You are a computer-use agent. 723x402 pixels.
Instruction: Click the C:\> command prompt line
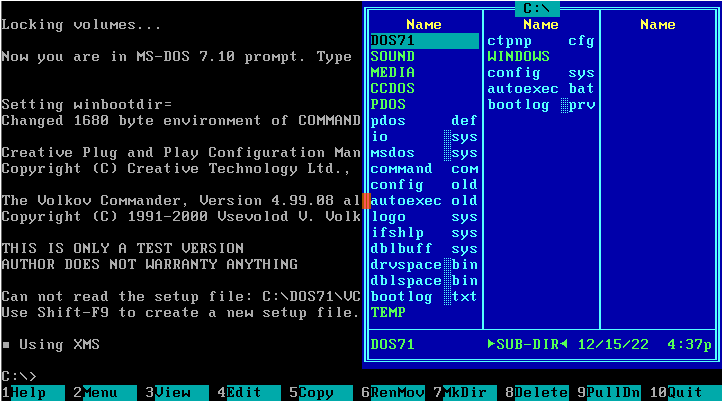[19, 376]
